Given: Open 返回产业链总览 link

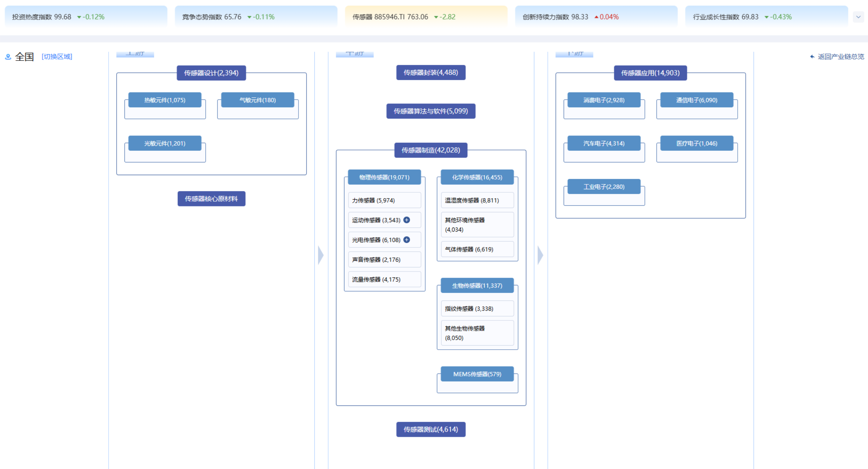Looking at the screenshot, I should click(840, 57).
